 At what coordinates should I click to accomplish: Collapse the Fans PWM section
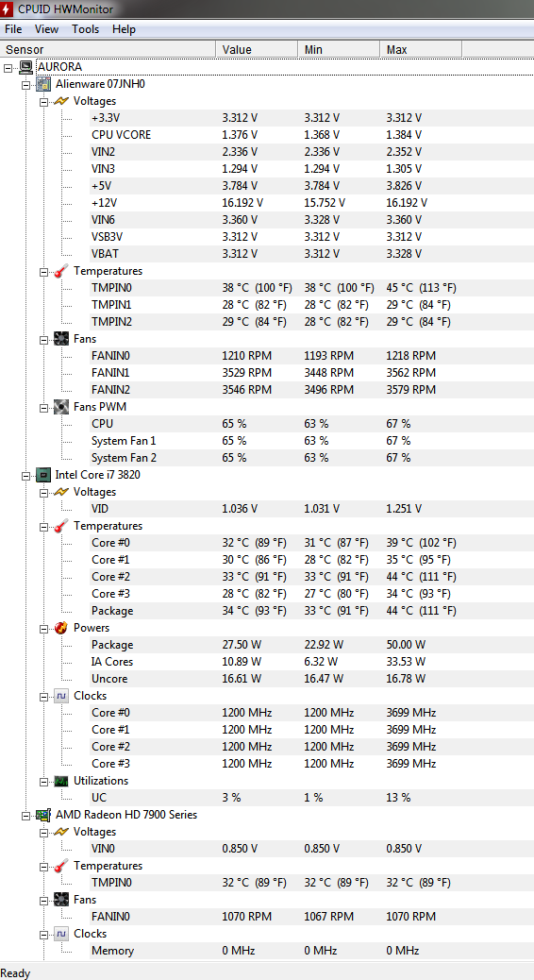click(x=43, y=407)
